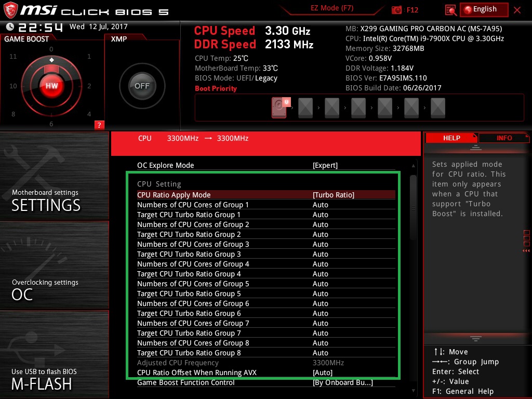Screen dimensions: 532x399
Task: Select the second boot priority slot
Action: point(305,108)
